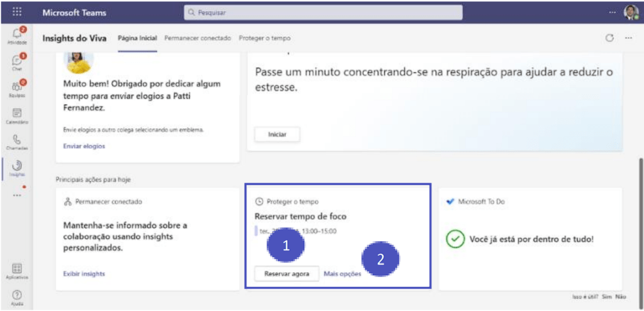Open the app launcher waffle icon

(17, 13)
